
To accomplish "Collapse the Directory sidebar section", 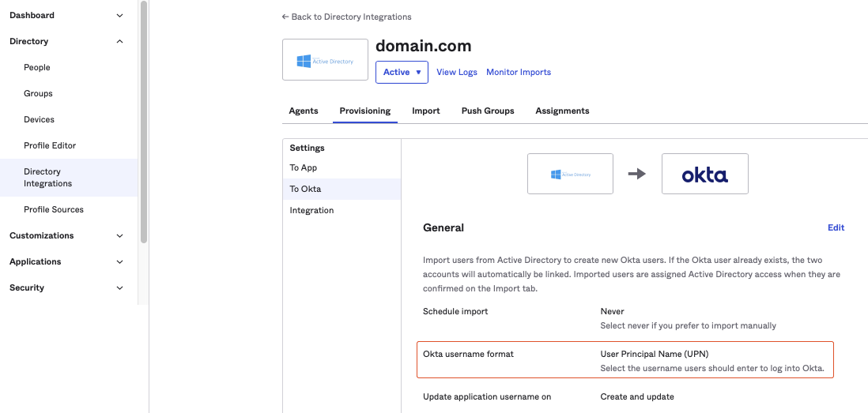I will (x=119, y=41).
